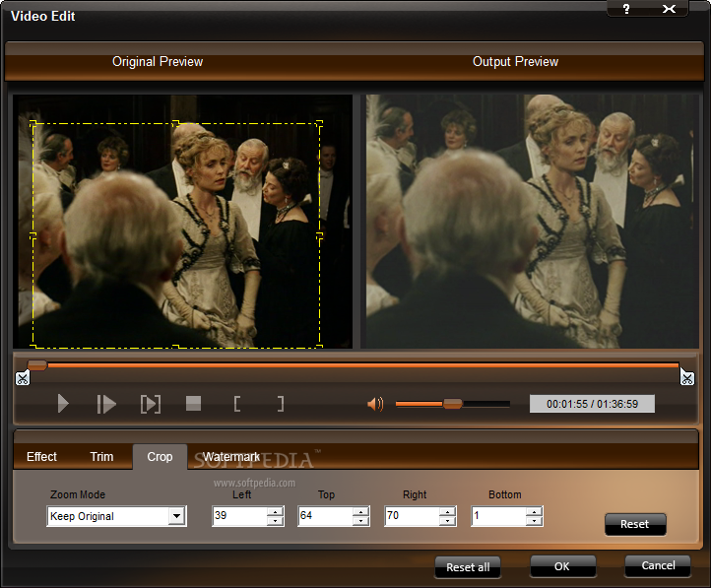This screenshot has height=588, width=711.
Task: Click the play-next-frame button
Action: (x=106, y=404)
